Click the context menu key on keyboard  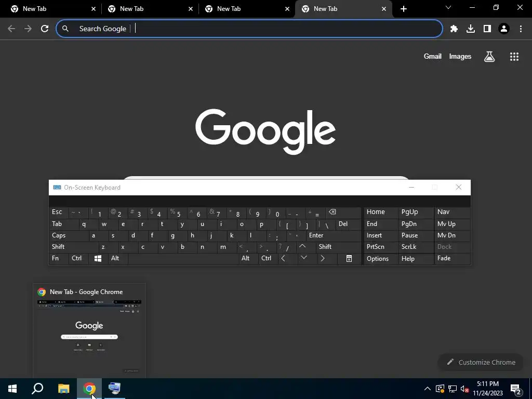(x=349, y=259)
